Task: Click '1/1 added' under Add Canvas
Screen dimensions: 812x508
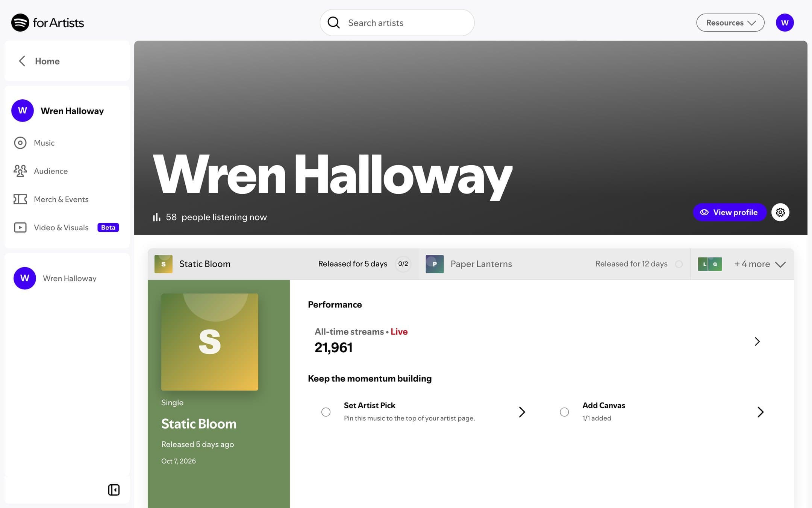Action: (x=597, y=418)
